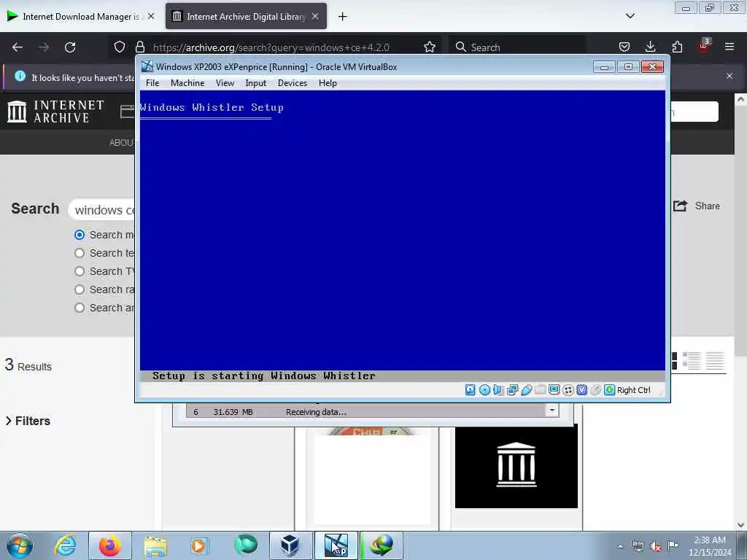Image resolution: width=747 pixels, height=560 pixels.
Task: Click the tracking protection shield icon
Action: pyautogui.click(x=120, y=47)
